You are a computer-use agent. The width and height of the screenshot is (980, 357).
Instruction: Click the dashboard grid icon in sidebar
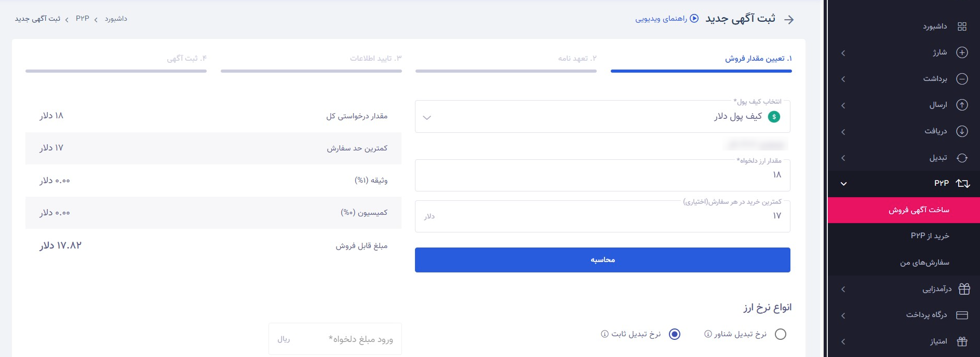click(x=962, y=26)
